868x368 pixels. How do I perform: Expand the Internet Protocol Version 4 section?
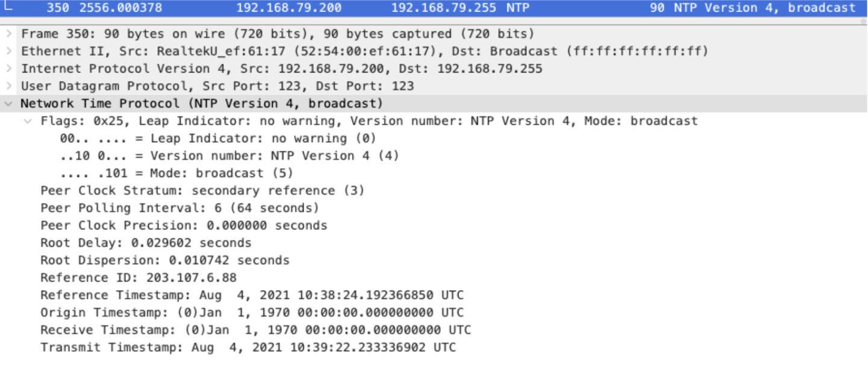coord(10,68)
